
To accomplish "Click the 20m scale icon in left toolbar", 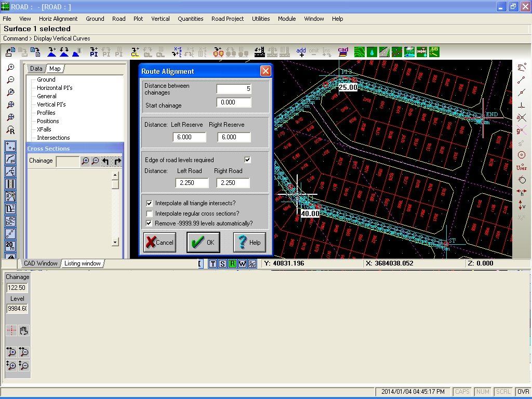I will click(x=10, y=246).
